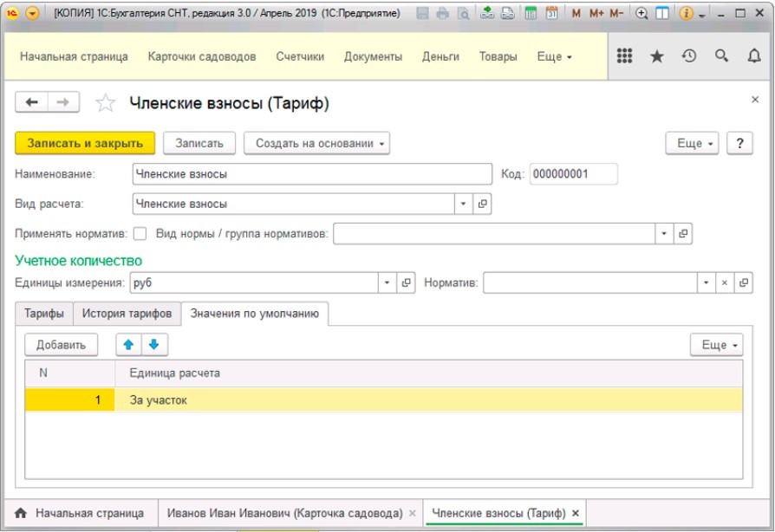Move row down with blue down arrow

coord(154,345)
